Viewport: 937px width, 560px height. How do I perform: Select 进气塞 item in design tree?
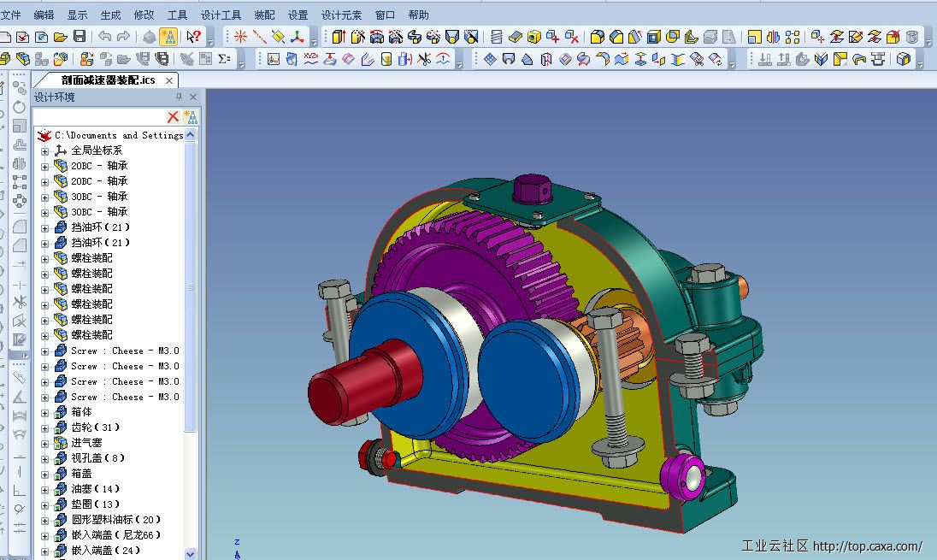(x=86, y=443)
